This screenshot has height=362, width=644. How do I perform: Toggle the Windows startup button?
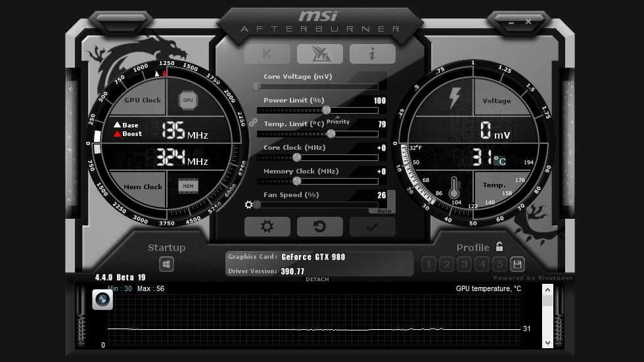tap(167, 264)
